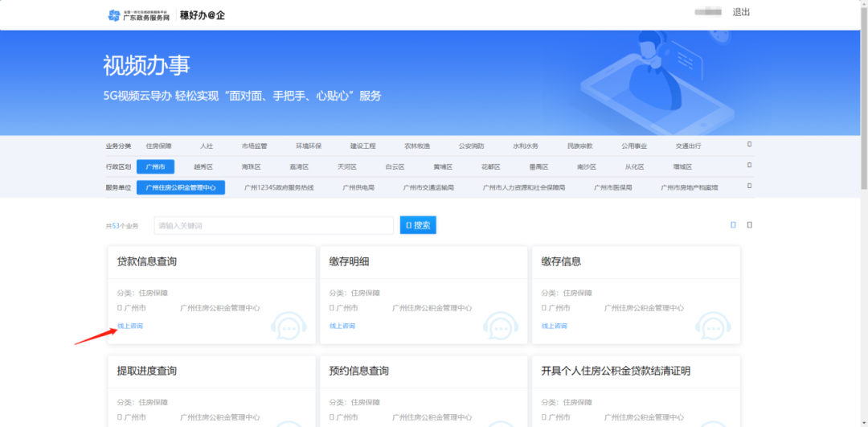This screenshot has width=868, height=427.
Task: Select 番禺区 district
Action: (x=538, y=166)
